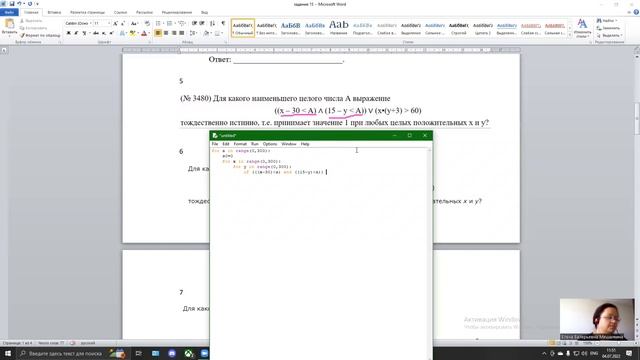Click the Center alignment icon
The image size is (640, 360).
(x=166, y=33)
